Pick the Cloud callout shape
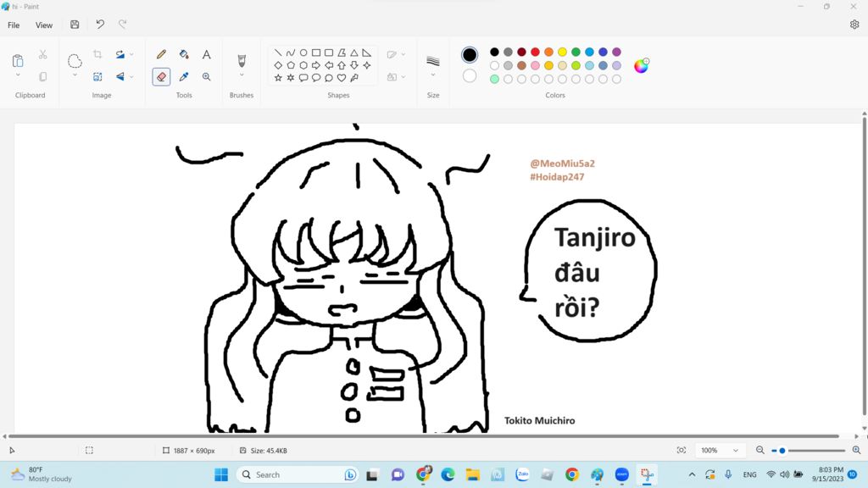 point(329,78)
